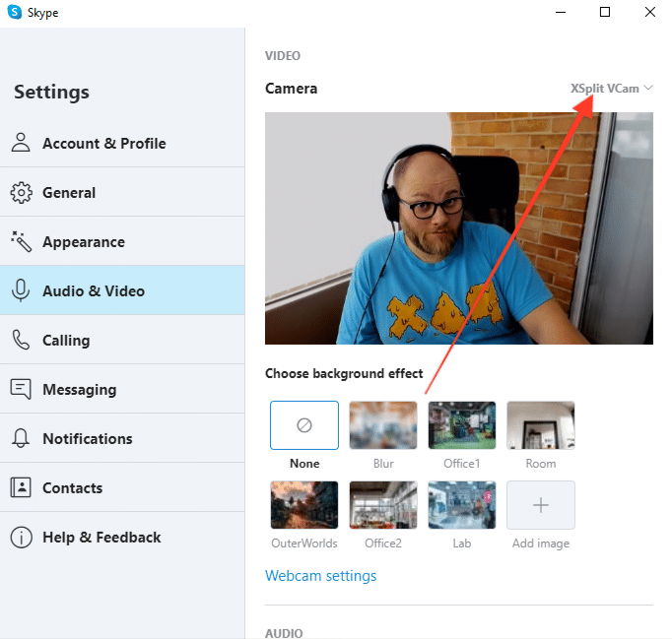The width and height of the screenshot is (672, 639).
Task: Open Appearance settings
Action: tap(122, 241)
